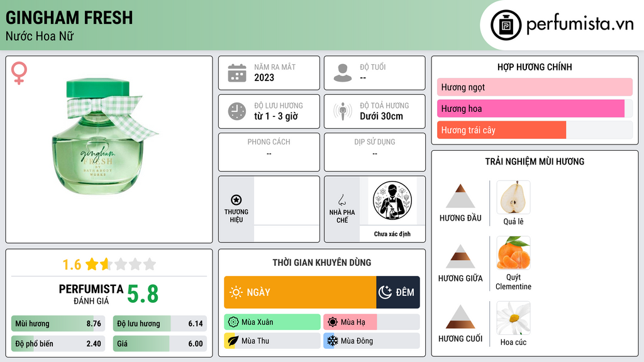Image resolution: width=644 pixels, height=362 pixels.
Task: Click the Hương giữa pyramid icon
Action: tap(460, 256)
